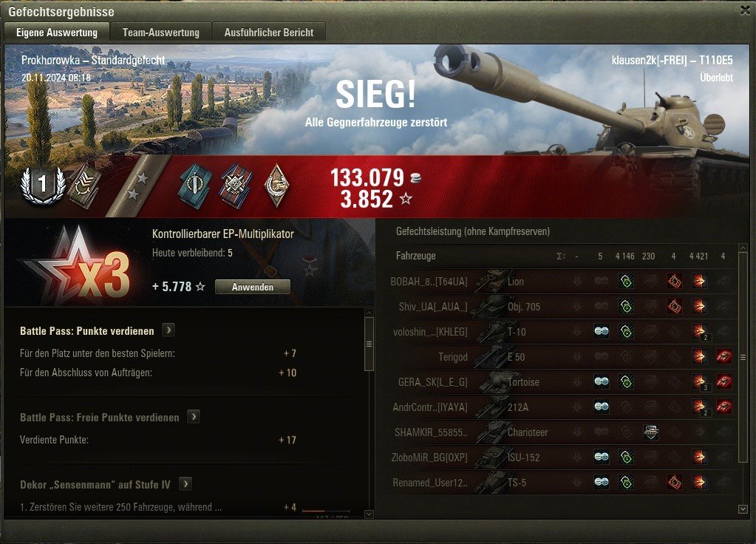Click the first-place laurel badge icon
This screenshot has height=544, width=756.
pos(42,185)
